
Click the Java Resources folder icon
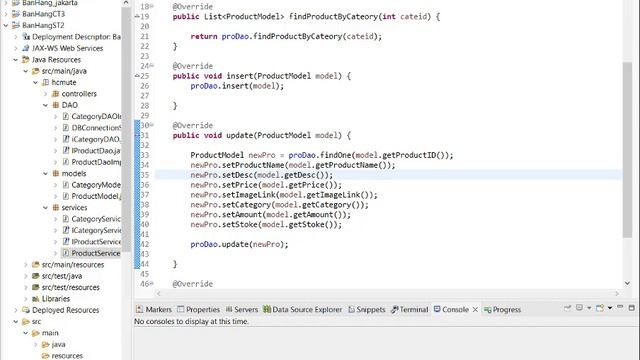point(26,60)
